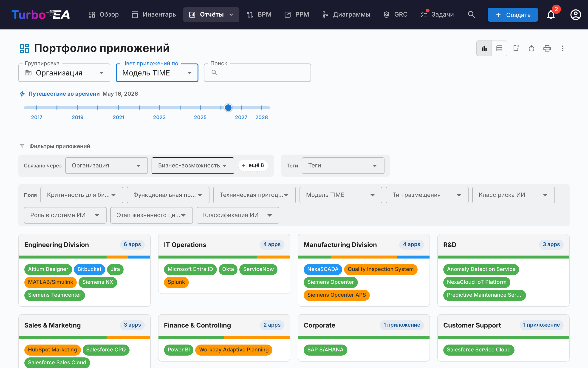588x368 pixels.
Task: Open Anomaly Detection Service chip
Action: tap(481, 269)
